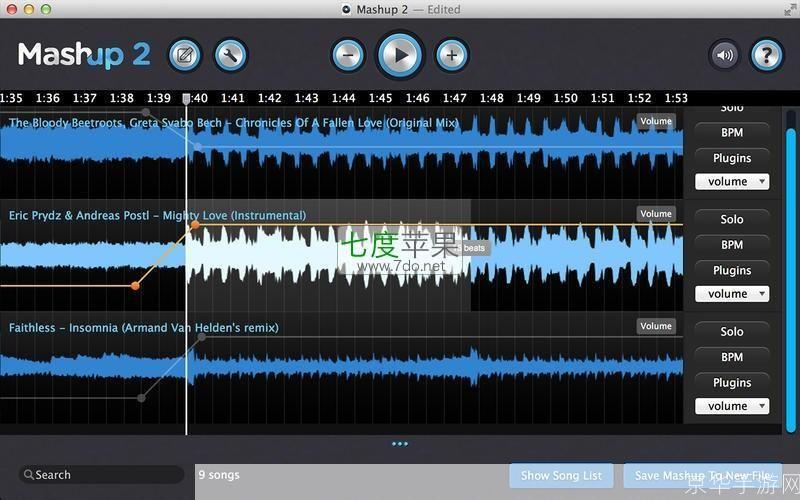800x500 pixels.
Task: Click BPM for the Faithless Insomnia track
Action: coord(732,357)
